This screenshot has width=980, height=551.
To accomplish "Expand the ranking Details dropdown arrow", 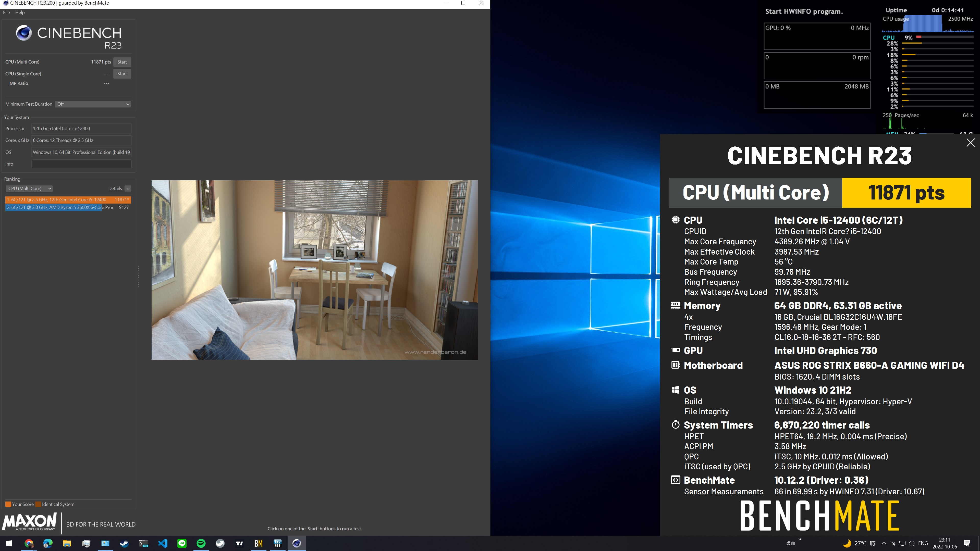I will point(128,189).
